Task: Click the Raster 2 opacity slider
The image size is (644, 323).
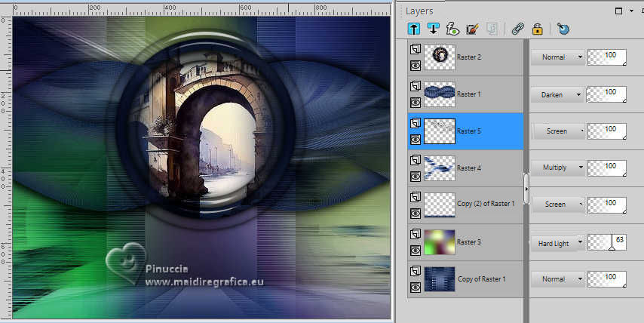Action: point(607,57)
